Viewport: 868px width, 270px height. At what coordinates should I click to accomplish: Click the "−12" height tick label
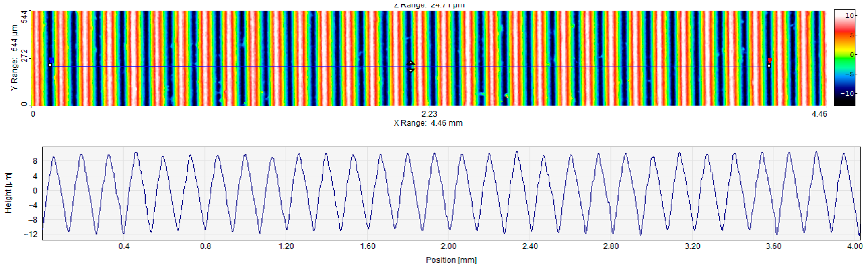(31, 234)
